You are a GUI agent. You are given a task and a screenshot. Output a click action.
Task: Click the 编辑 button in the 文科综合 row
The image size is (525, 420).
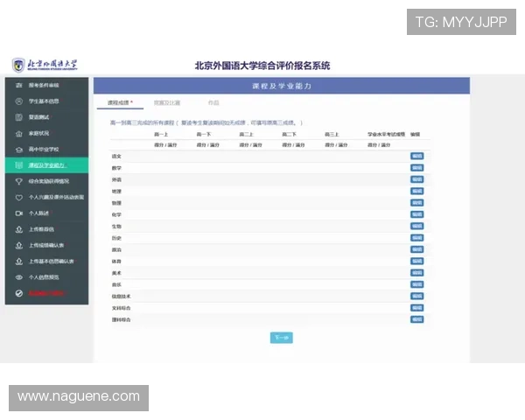(416, 308)
